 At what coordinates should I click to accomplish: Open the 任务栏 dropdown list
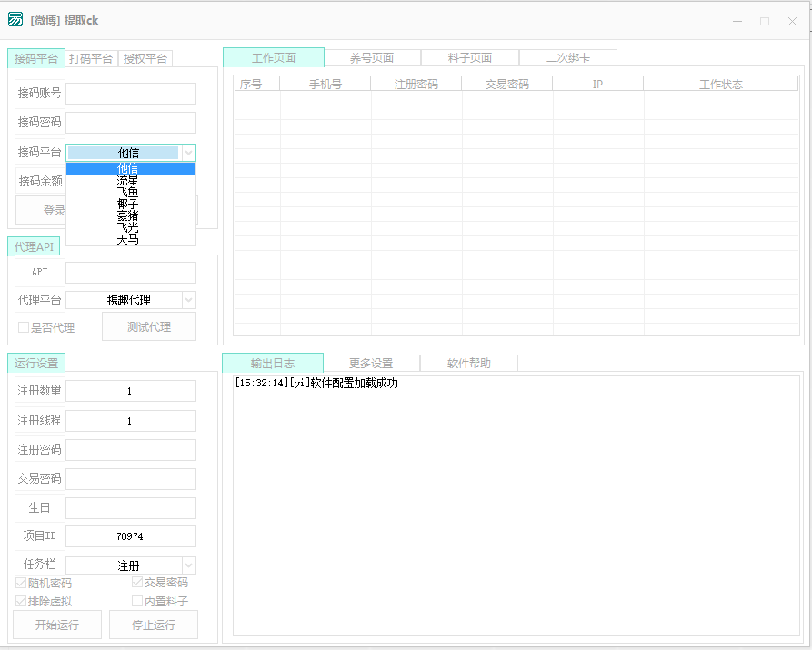[188, 565]
